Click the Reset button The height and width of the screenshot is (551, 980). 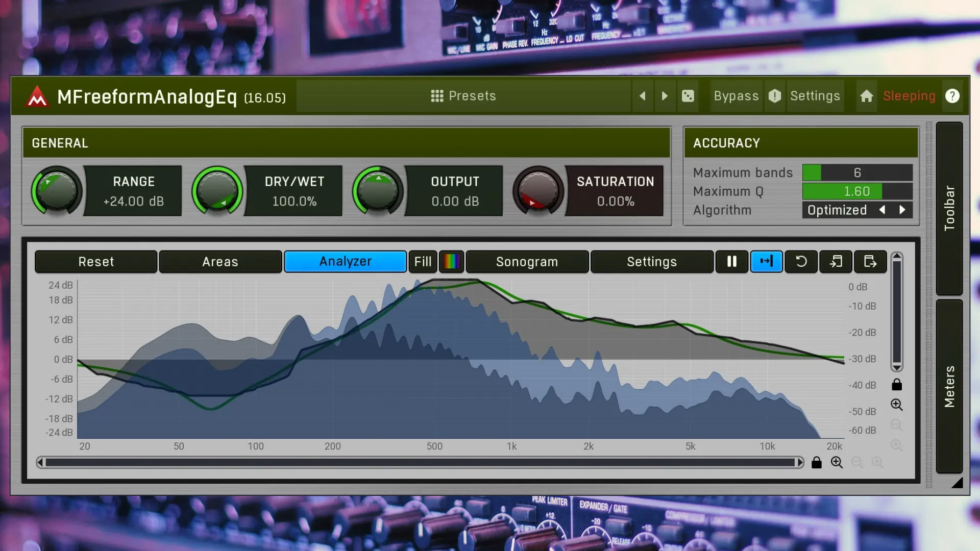[96, 262]
